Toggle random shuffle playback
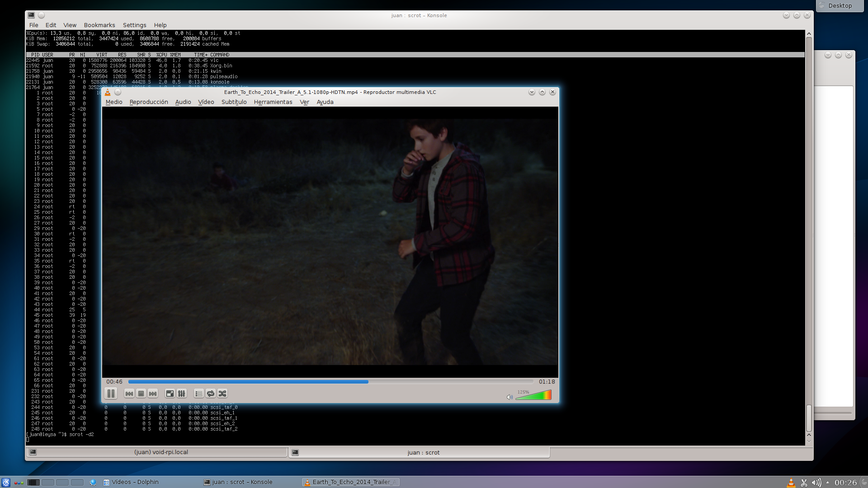The height and width of the screenshot is (488, 868). point(222,394)
